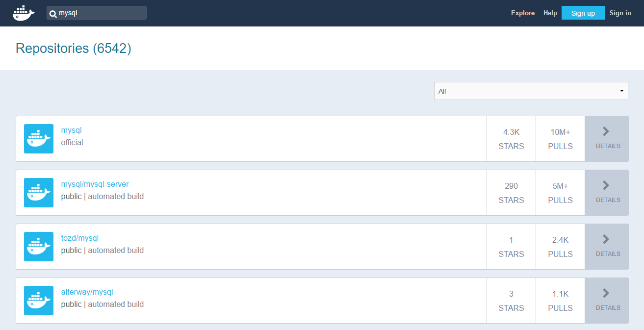Open the Explore menu item
The image size is (644, 330).
[x=523, y=13]
